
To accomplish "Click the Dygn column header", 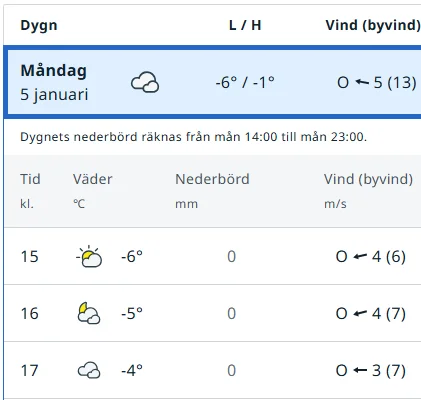I will pyautogui.click(x=39, y=25).
